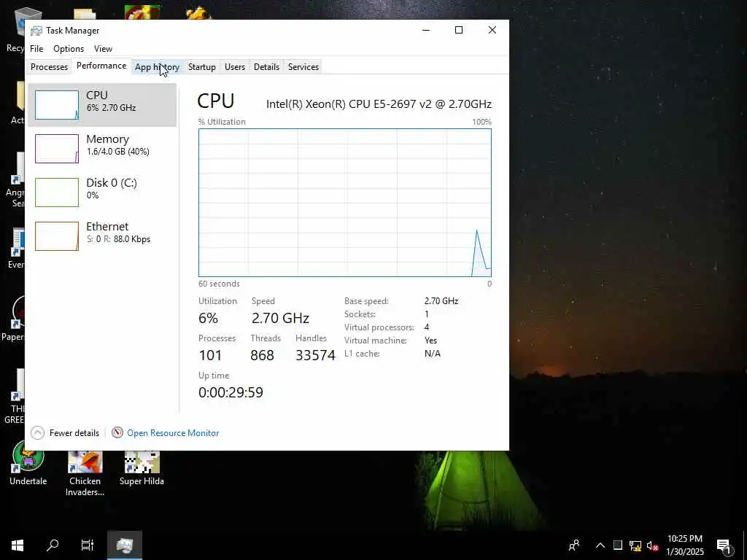The width and height of the screenshot is (747, 560).
Task: Minimize the Task Manager window
Action: coord(426,30)
